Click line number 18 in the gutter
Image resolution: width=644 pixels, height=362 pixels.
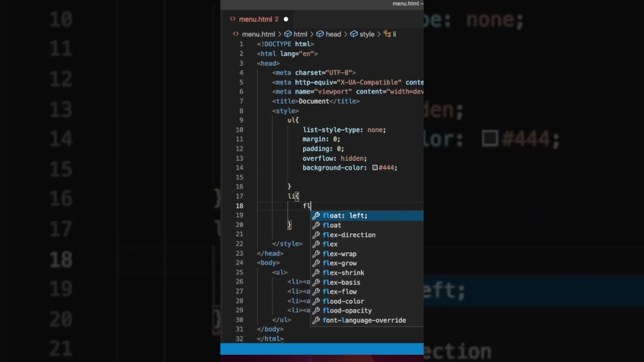(x=239, y=206)
